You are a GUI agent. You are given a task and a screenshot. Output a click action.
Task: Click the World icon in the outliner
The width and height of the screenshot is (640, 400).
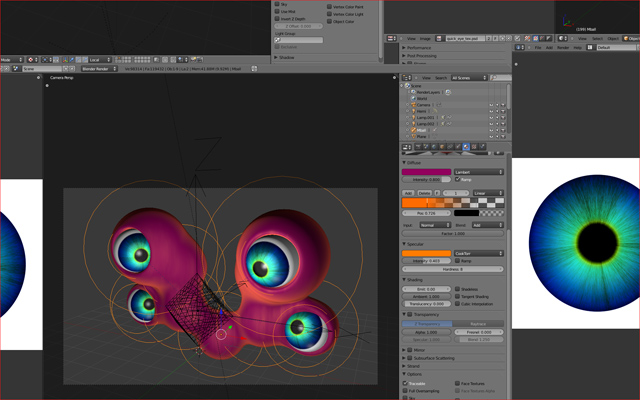(412, 98)
